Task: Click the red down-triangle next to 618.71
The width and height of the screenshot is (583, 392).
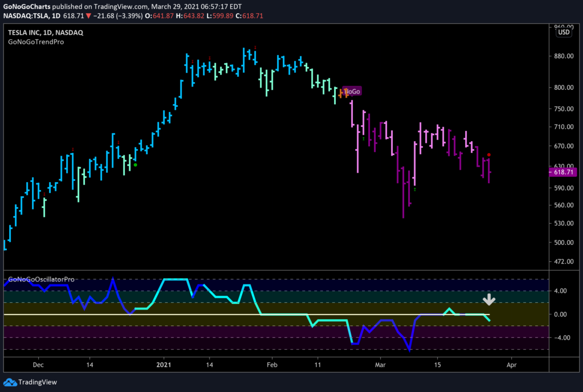Action: [x=88, y=16]
